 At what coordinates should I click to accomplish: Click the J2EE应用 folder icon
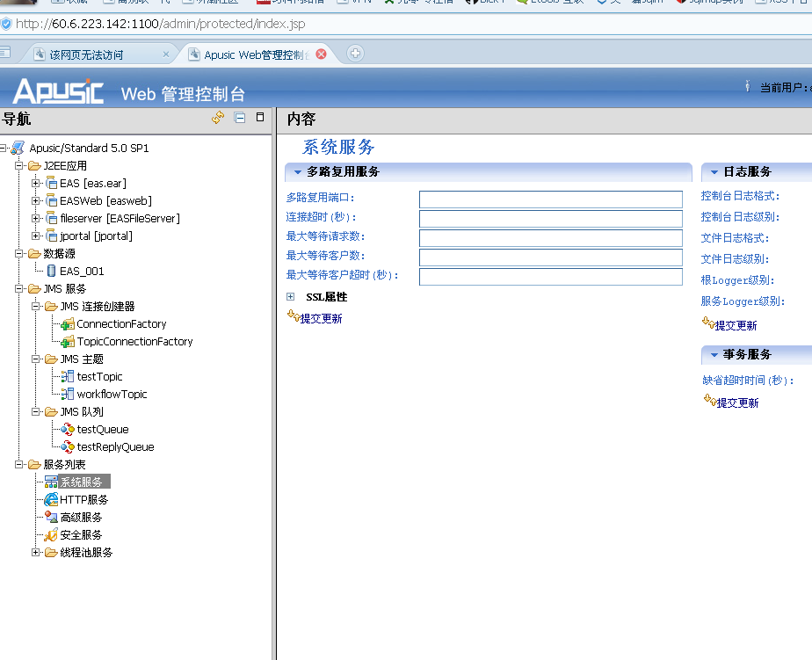coord(34,166)
